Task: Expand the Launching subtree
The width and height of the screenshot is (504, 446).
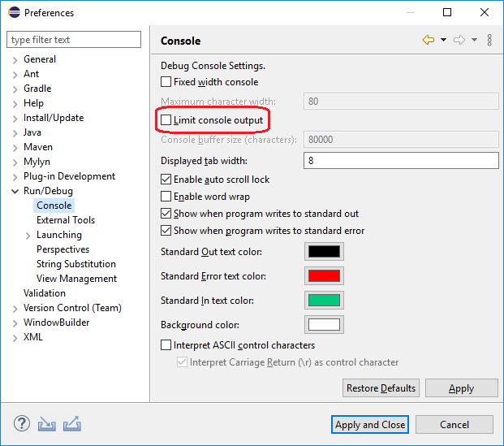Action: (x=28, y=236)
